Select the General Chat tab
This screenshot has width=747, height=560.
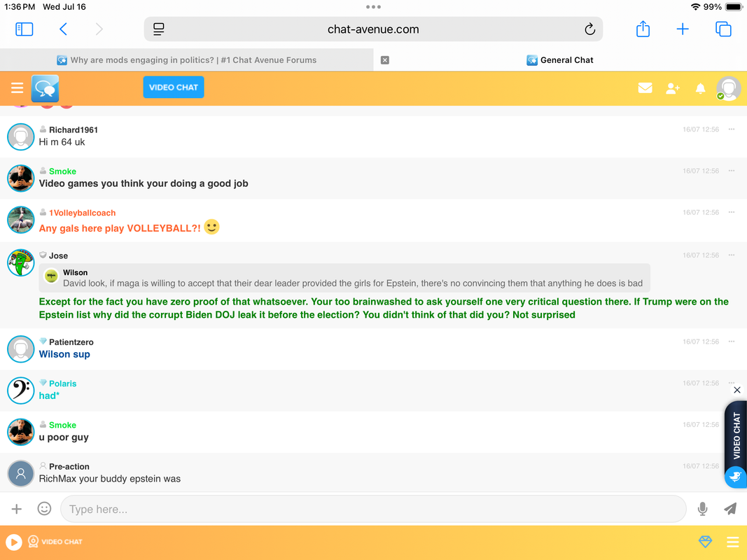pyautogui.click(x=560, y=60)
